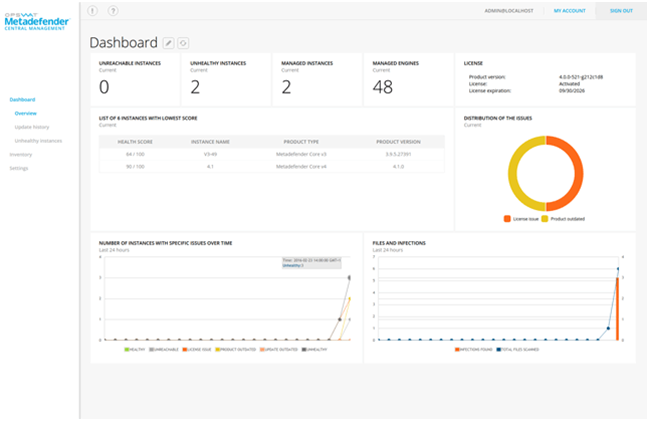This screenshot has height=421, width=649.
Task: Click license expiration date 09/30/2026
Action: click(x=572, y=91)
